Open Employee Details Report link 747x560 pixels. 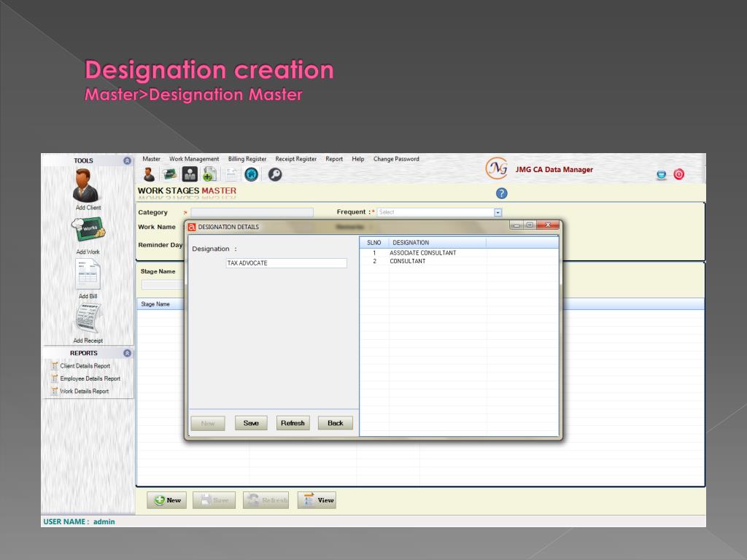tap(90, 378)
